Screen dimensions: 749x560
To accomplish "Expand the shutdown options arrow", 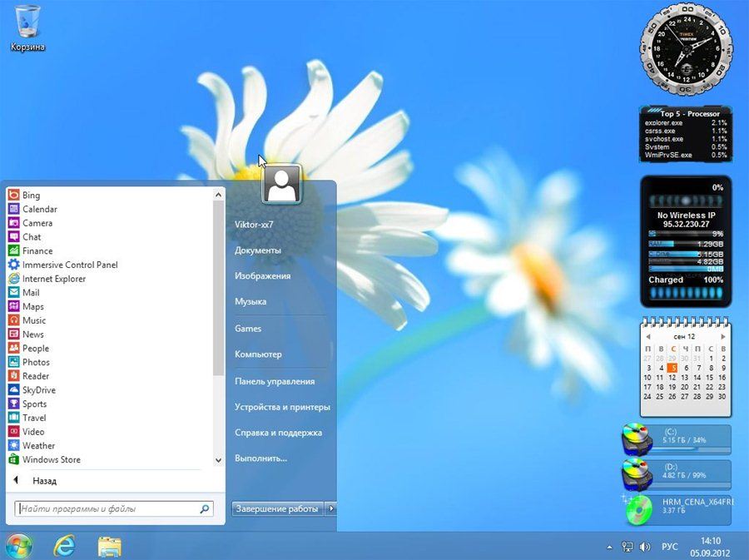I will pos(330,508).
